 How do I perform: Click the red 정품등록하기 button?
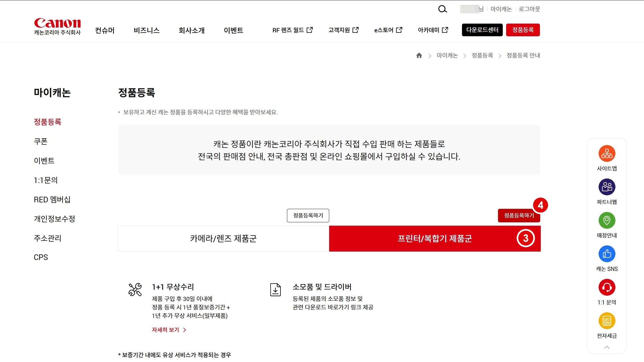(x=519, y=216)
